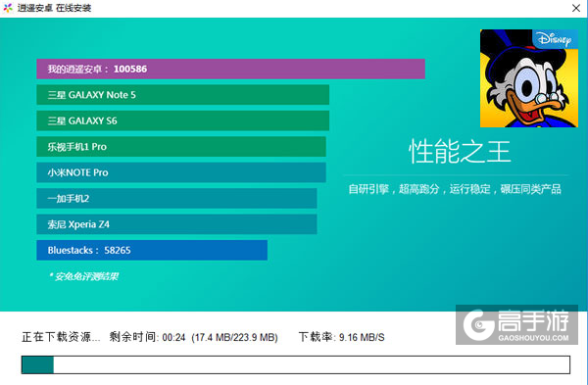Image resolution: width=588 pixels, height=385 pixels.
Task: Click the Disney Scrooge McDuck game thumbnail
Action: 529,78
